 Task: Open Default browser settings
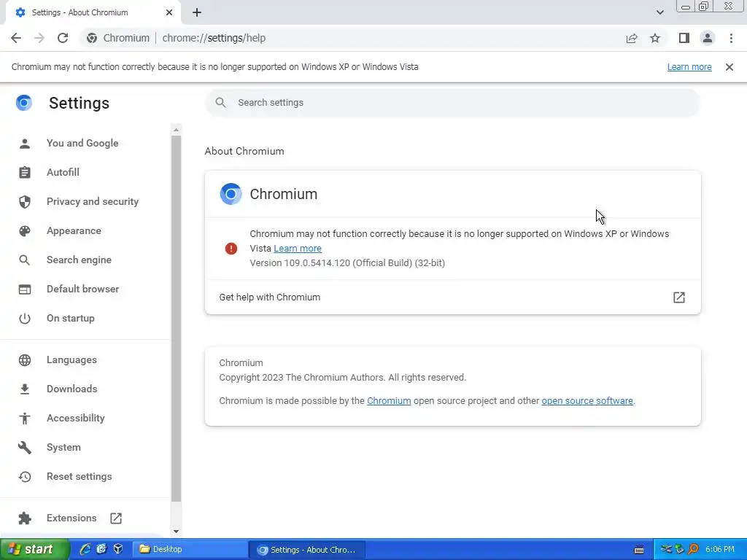83,289
